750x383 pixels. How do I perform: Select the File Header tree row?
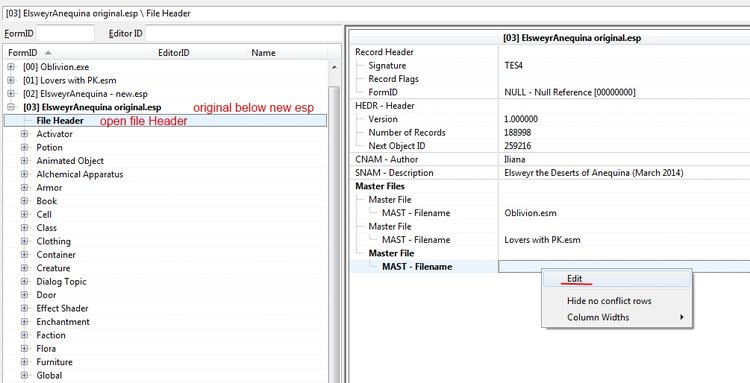point(165,120)
